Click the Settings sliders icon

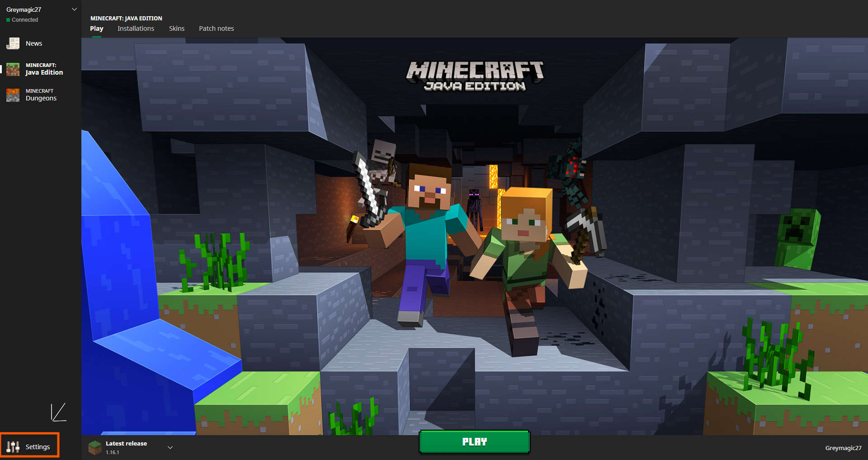(14, 446)
